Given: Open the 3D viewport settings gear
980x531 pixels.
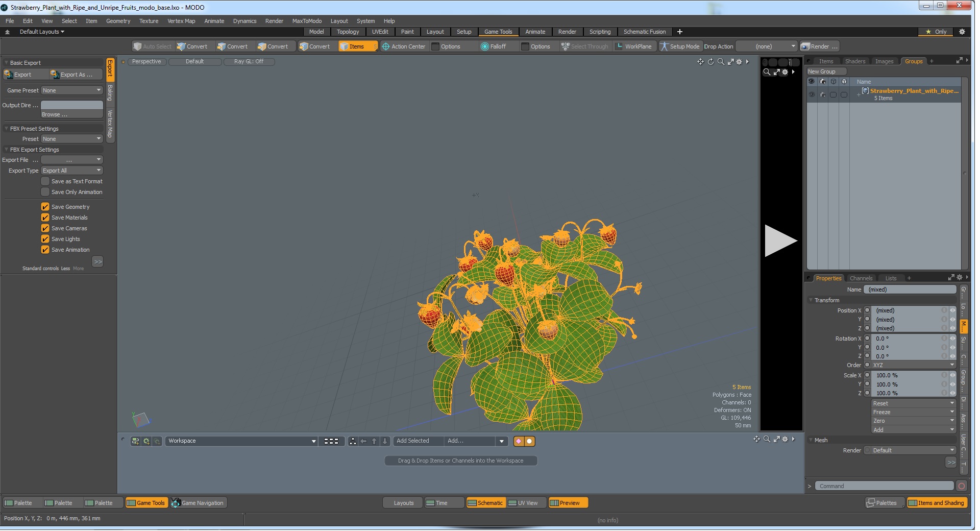Looking at the screenshot, I should click(x=739, y=62).
